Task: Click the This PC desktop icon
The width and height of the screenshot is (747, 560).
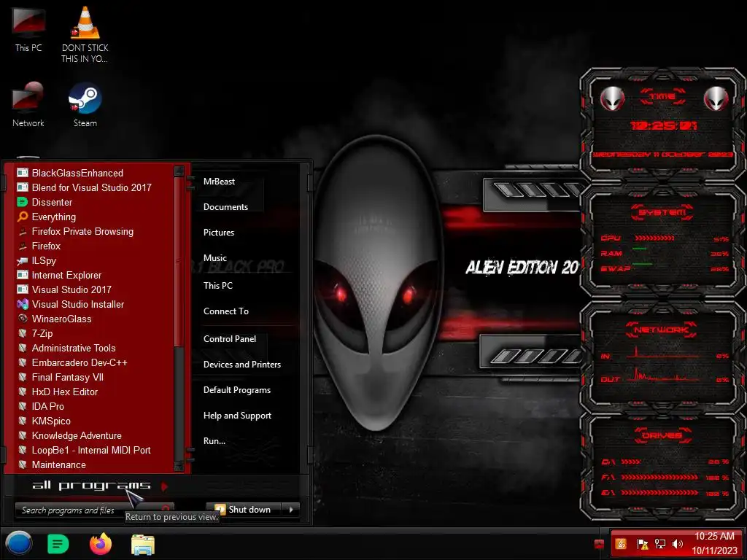Action: click(x=28, y=29)
